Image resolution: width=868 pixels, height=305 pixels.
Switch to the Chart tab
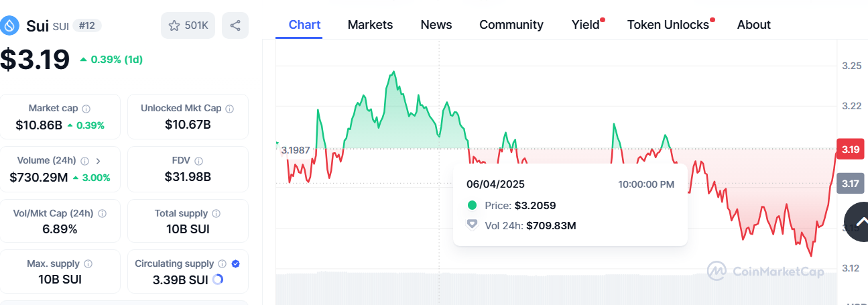pos(304,25)
